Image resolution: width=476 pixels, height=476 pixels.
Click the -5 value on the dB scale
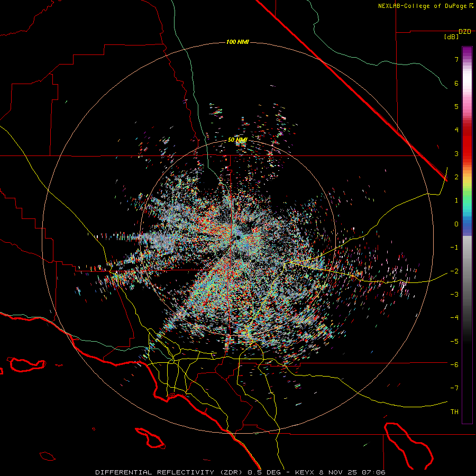pyautogui.click(x=454, y=341)
